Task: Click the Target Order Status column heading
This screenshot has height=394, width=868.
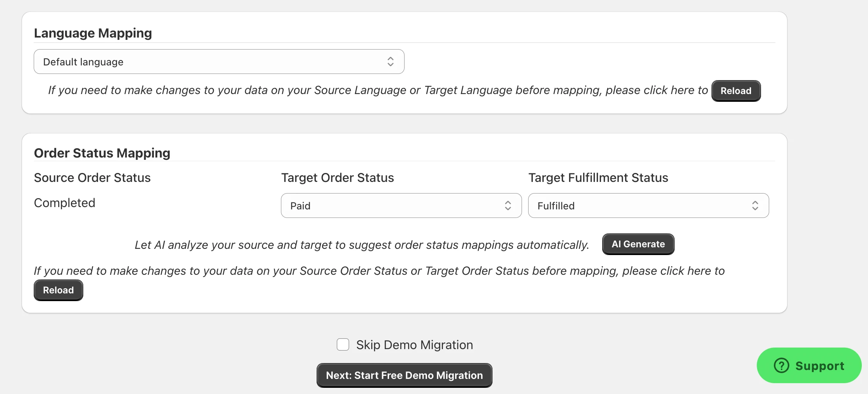Action: [338, 177]
